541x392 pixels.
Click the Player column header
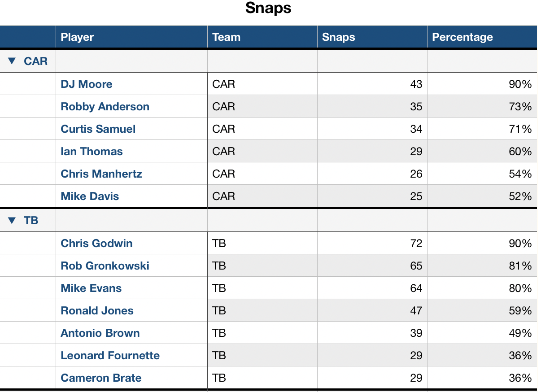(x=78, y=37)
